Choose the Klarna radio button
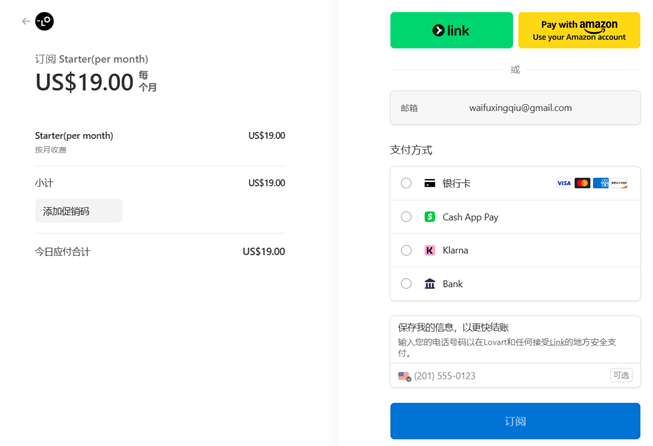 (x=406, y=250)
